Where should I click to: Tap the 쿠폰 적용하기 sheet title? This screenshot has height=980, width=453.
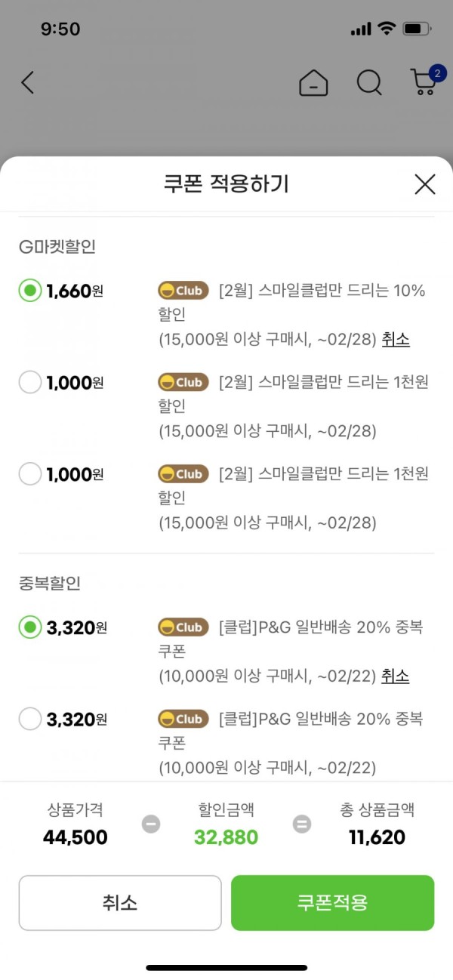[226, 183]
